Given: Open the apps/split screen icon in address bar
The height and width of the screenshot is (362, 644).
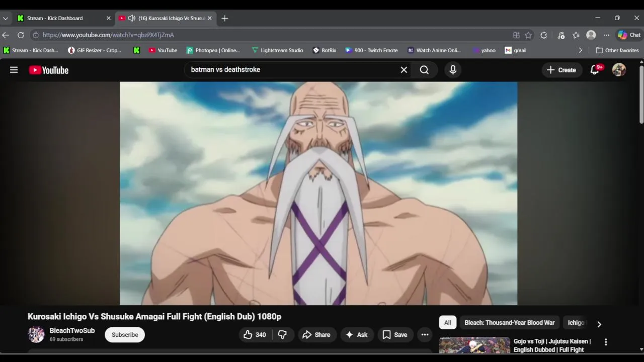Looking at the screenshot, I should coord(516,35).
